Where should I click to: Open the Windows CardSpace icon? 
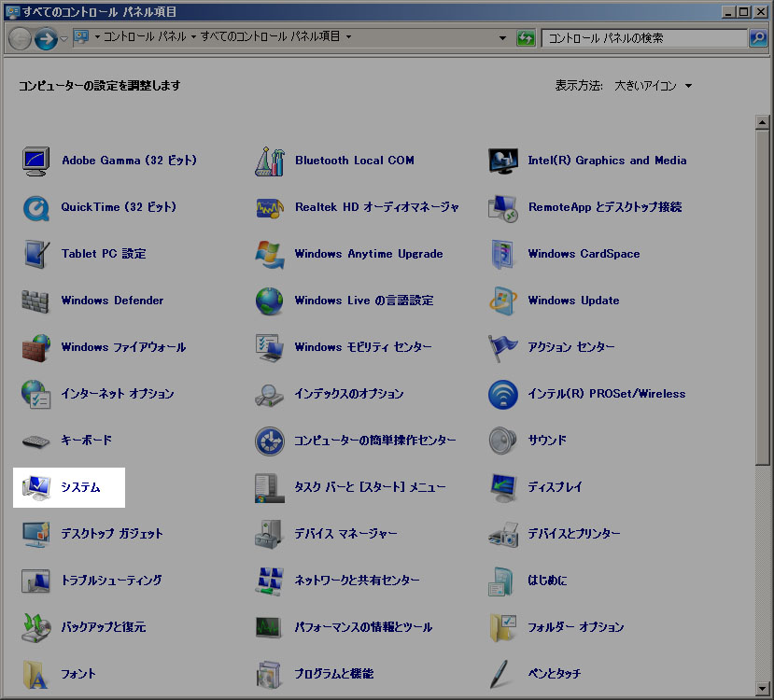coord(503,254)
